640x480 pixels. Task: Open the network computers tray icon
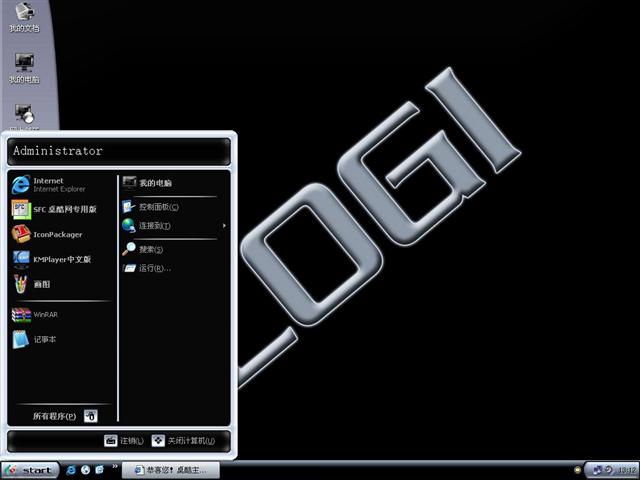(x=598, y=470)
